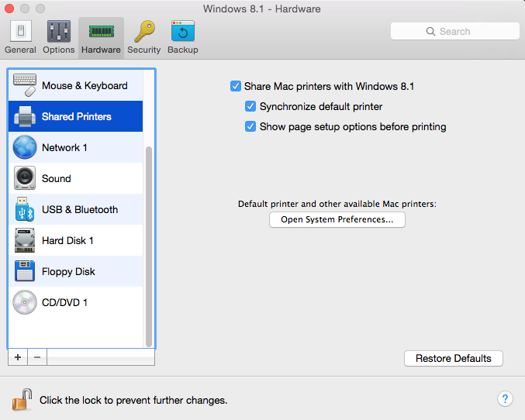Screen dimensions: 525x420
Task: Select USB & Bluetooth in the list
Action: click(76, 209)
